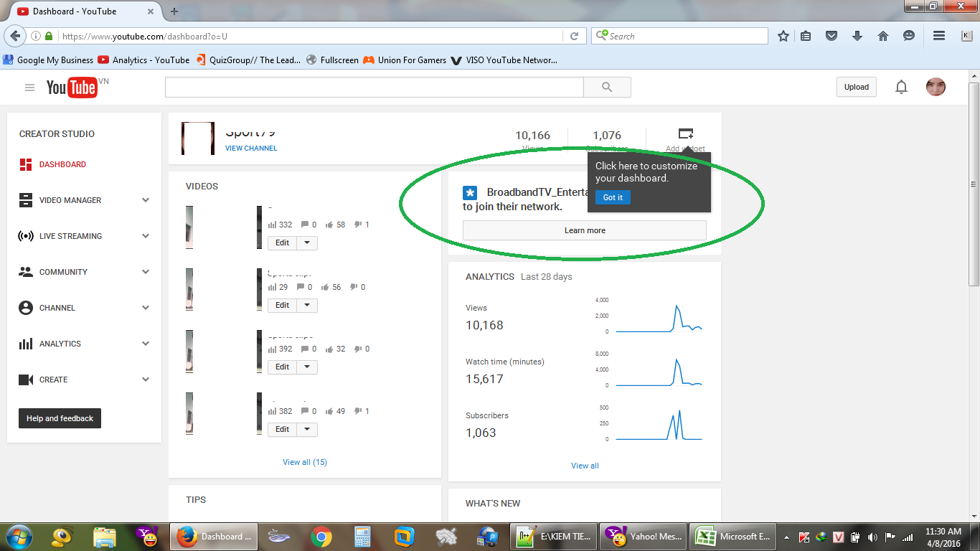Click Edit for the 29-view video
The height and width of the screenshot is (551, 980).
283,305
